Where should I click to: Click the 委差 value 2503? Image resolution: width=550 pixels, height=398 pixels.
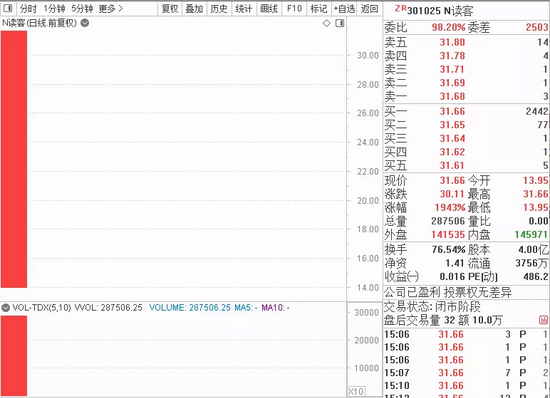click(537, 27)
